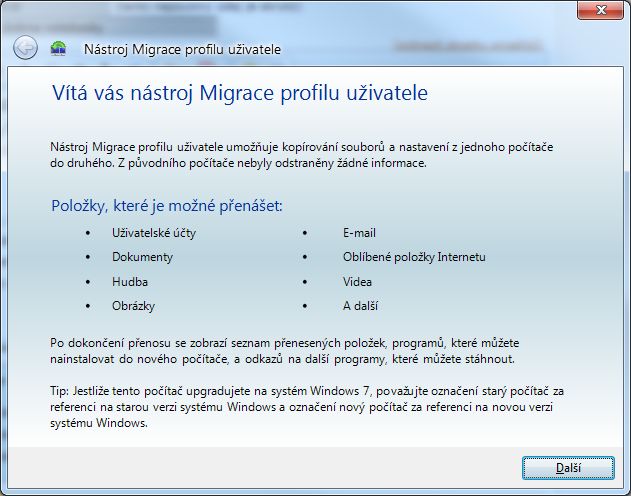This screenshot has height=496, width=631.
Task: Click the 'Hudba' list item
Action: pyautogui.click(x=130, y=282)
